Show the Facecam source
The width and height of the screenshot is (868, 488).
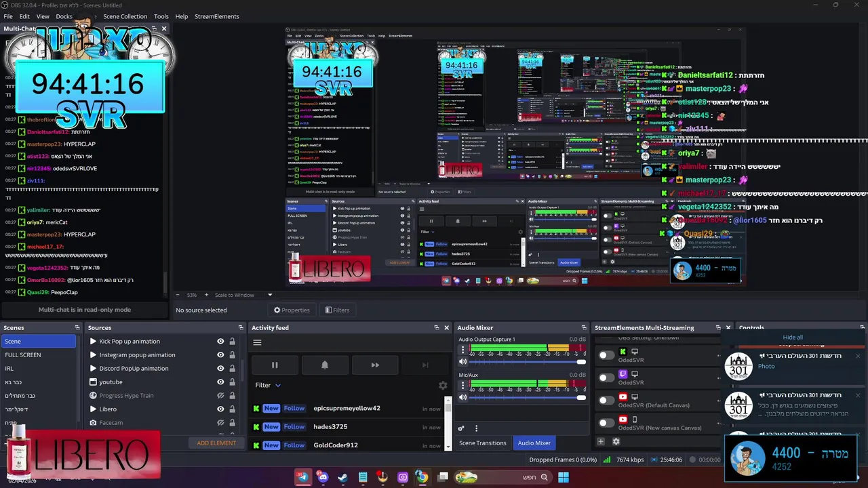[220, 423]
